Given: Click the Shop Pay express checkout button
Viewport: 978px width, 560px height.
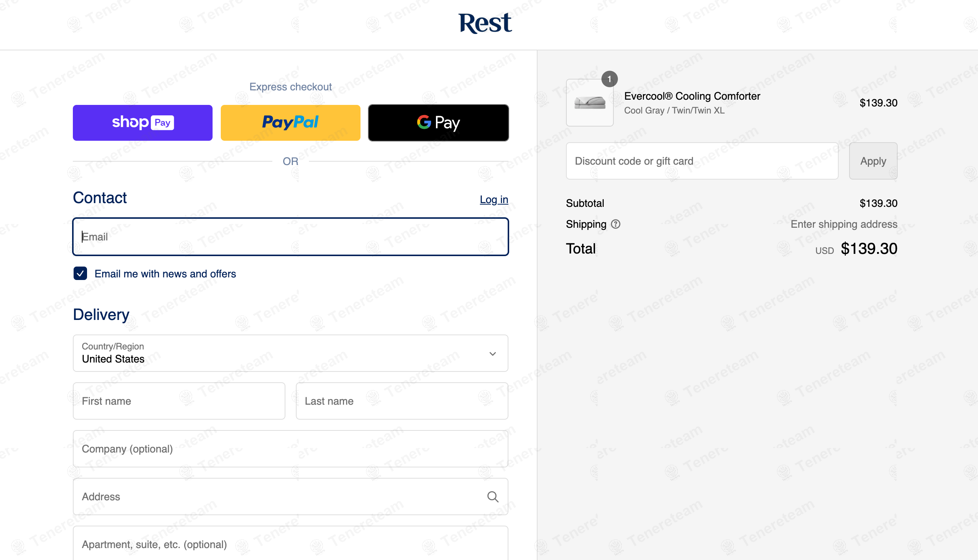Looking at the screenshot, I should coord(142,123).
